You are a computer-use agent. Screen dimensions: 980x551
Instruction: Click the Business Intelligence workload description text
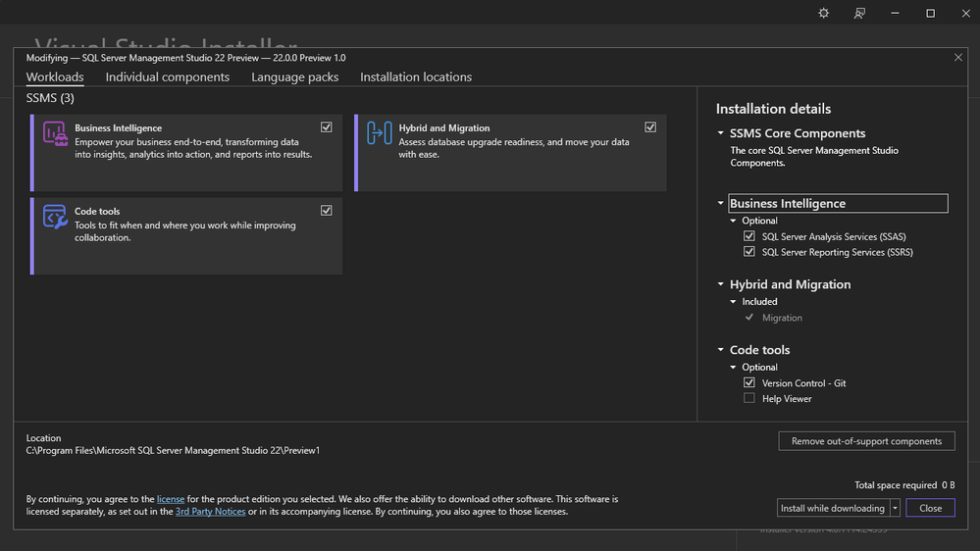pyautogui.click(x=194, y=148)
